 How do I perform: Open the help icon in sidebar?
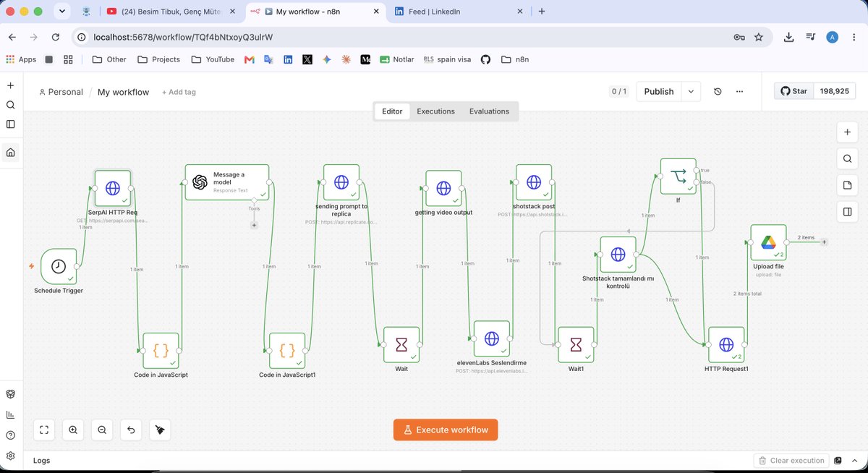click(x=11, y=435)
